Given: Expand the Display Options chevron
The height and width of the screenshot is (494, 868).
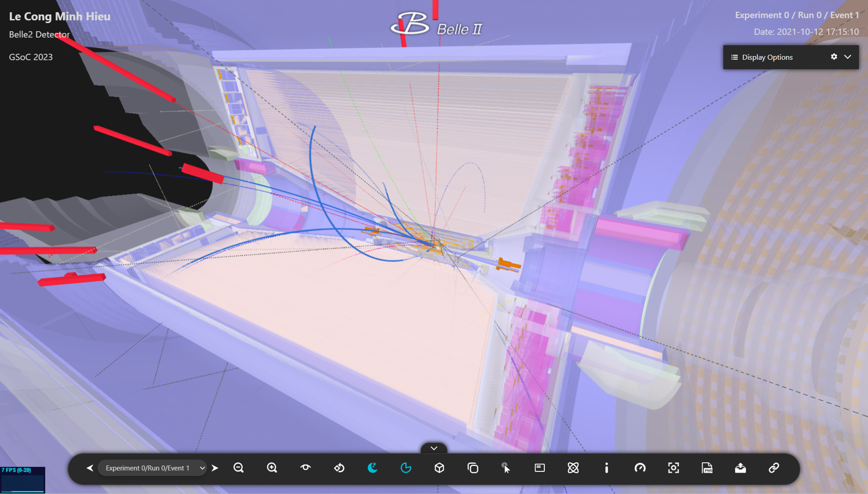Looking at the screenshot, I should click(848, 57).
